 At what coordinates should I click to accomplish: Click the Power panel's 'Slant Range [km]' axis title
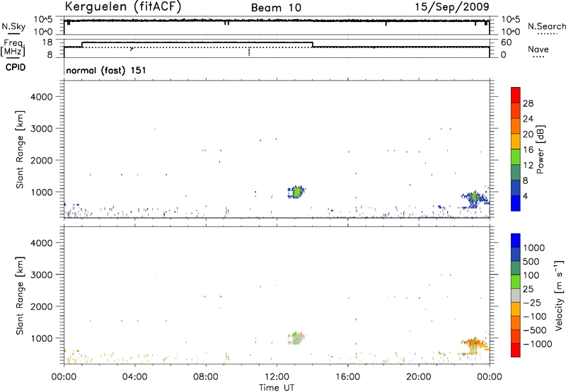click(x=20, y=149)
